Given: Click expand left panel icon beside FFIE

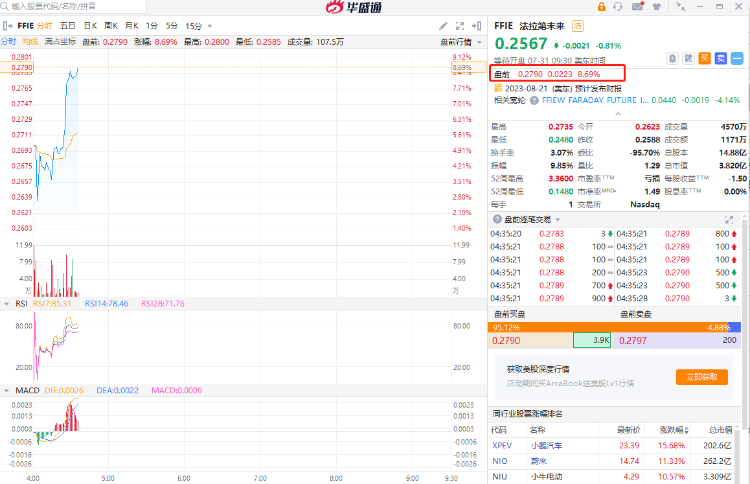Looking at the screenshot, I should coord(7,26).
